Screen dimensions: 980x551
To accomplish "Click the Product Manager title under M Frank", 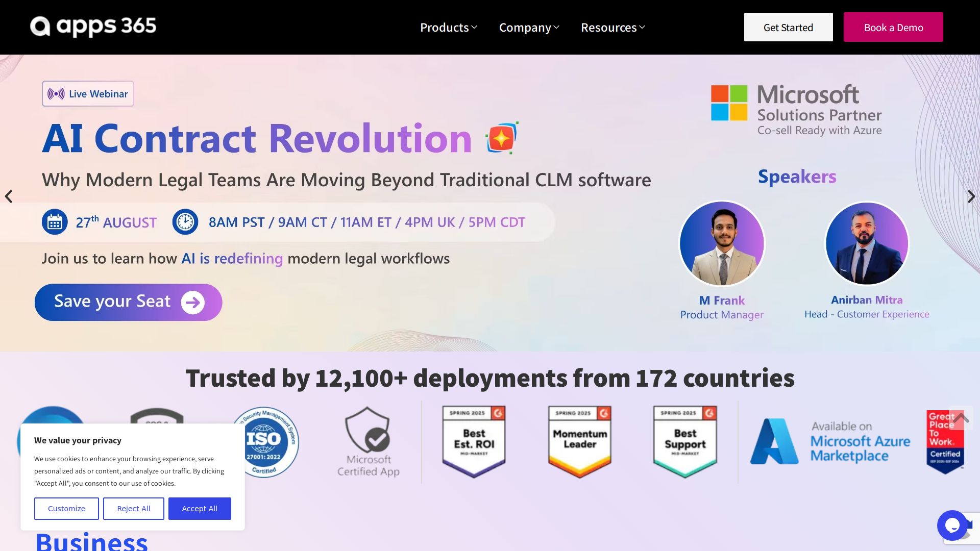I will (722, 315).
